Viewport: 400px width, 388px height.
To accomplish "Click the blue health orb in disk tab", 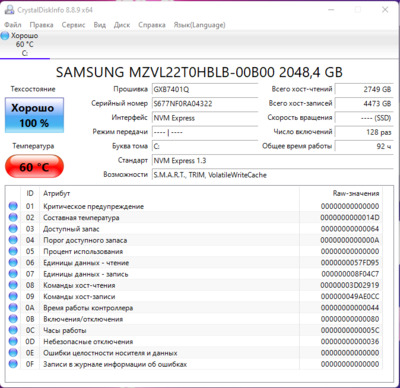I will point(5,36).
